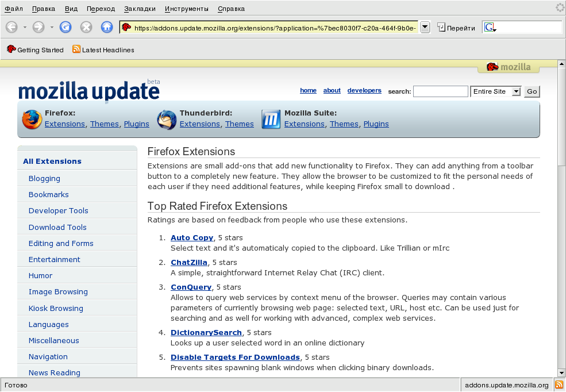Open the Инструменты menu
Screen dimensions: 566x392
point(187,9)
